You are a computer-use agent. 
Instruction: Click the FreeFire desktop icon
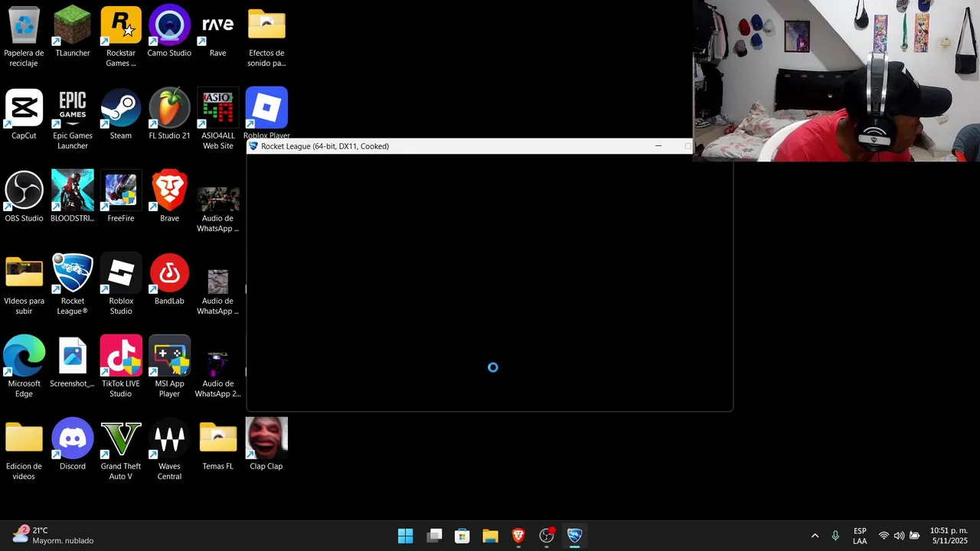[121, 197]
